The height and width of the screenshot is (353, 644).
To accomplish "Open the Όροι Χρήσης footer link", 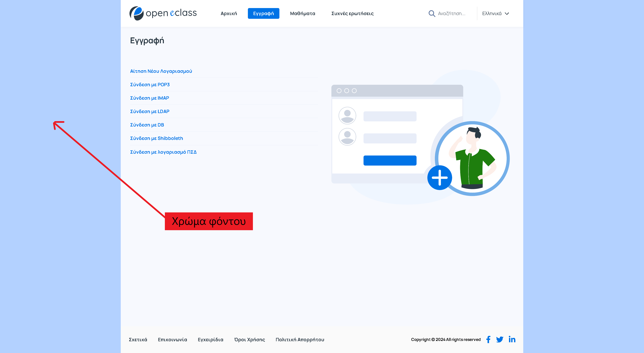I will tap(250, 339).
